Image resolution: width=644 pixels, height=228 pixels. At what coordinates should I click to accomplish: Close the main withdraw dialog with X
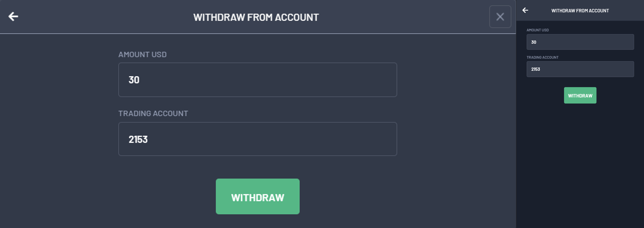coord(500,17)
